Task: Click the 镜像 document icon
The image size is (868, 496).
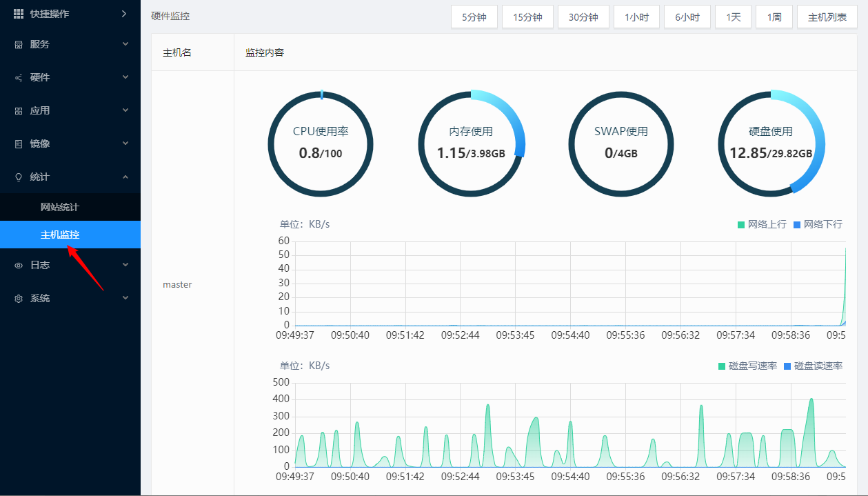Action: [19, 143]
